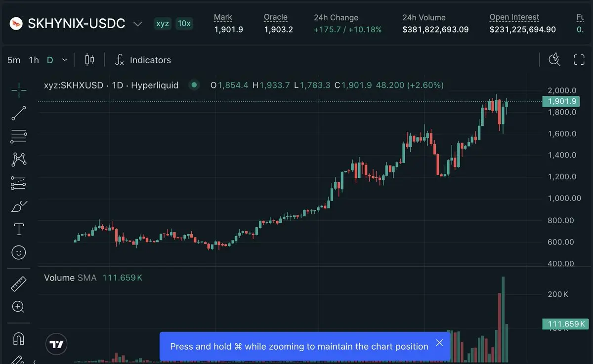Click the 24h Change heading

(x=337, y=17)
